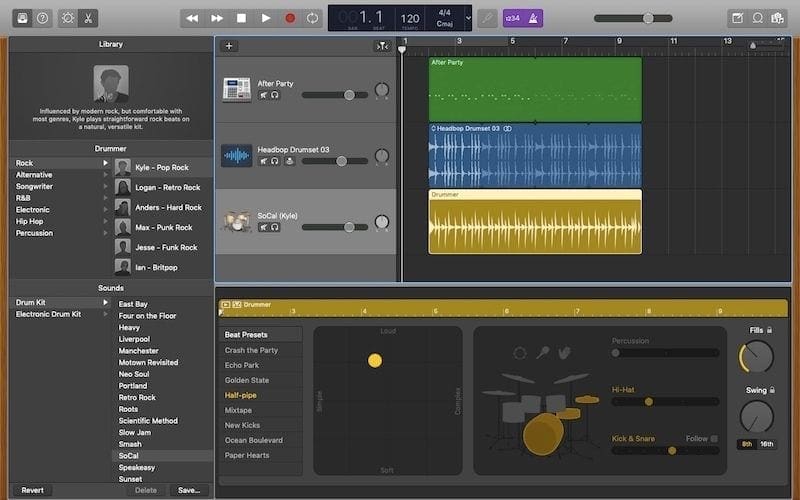Screen dimensions: 800x500
Task: Choose the Liverpool drum kit sound
Action: point(135,339)
